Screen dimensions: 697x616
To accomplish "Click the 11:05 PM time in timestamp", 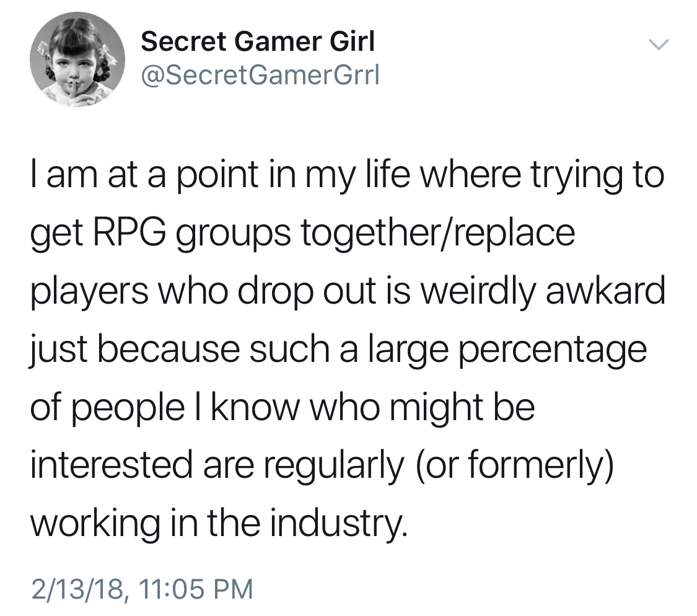I will pyautogui.click(x=196, y=589).
